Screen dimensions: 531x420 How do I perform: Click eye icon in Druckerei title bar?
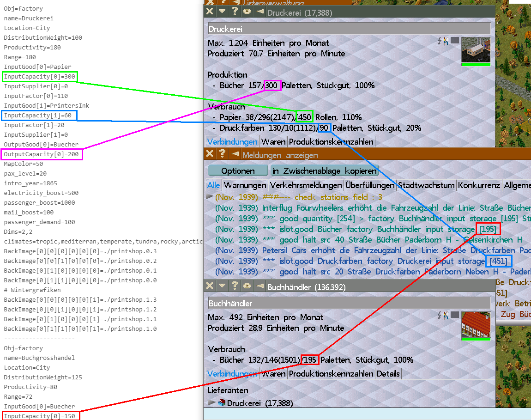pos(247,12)
